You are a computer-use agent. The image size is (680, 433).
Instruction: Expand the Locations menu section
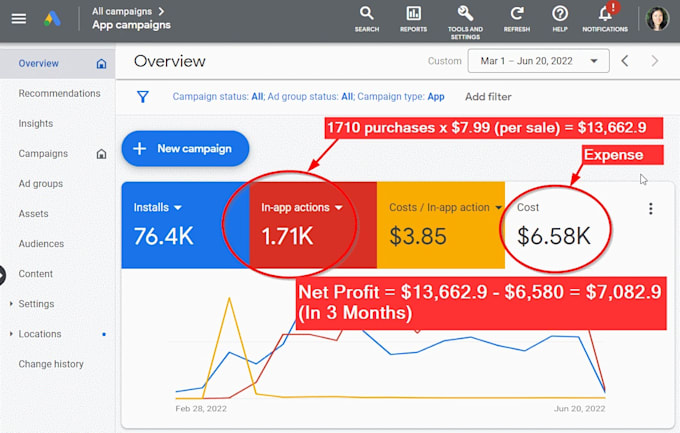click(11, 334)
